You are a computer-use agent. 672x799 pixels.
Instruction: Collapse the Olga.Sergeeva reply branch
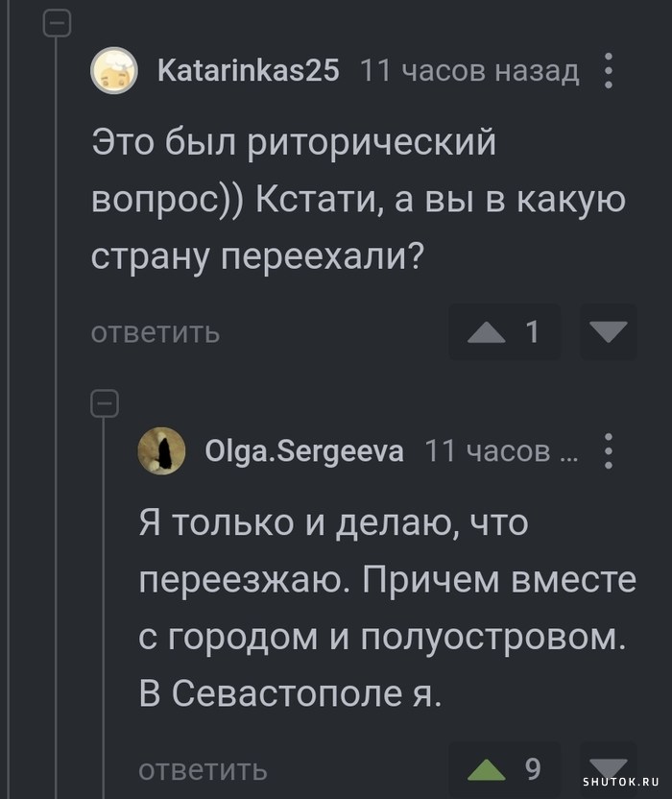tap(104, 405)
